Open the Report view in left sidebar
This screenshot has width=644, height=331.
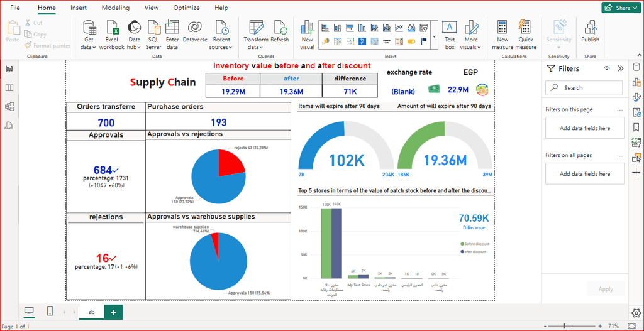coord(9,69)
